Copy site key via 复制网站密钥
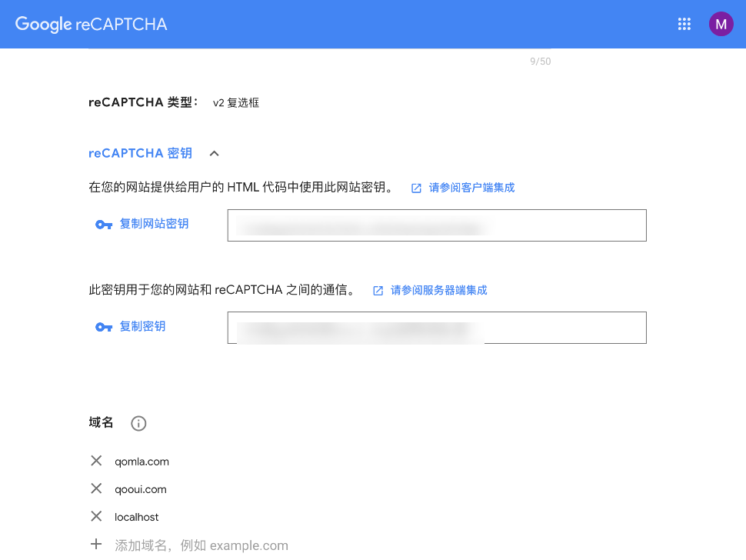Image resolution: width=746 pixels, height=560 pixels. click(x=154, y=224)
